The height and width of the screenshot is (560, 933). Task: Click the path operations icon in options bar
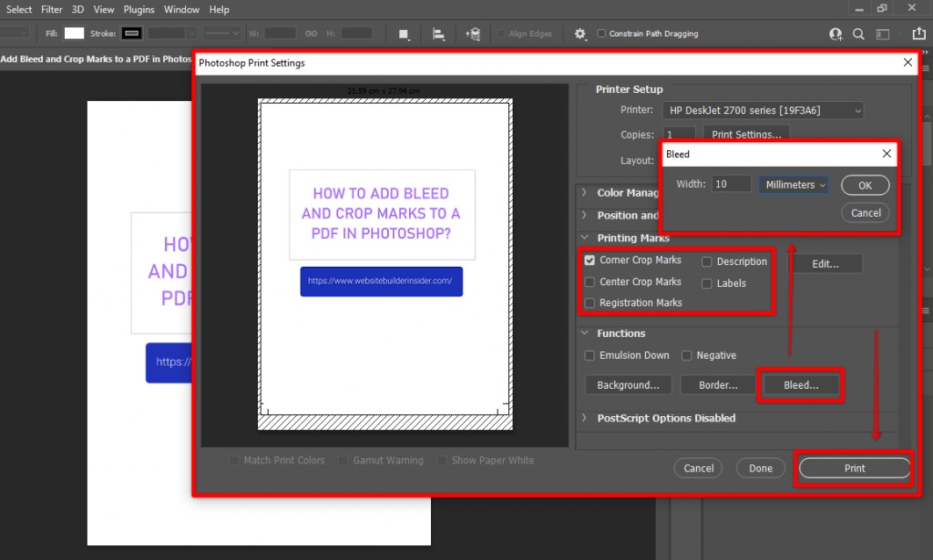tap(404, 34)
